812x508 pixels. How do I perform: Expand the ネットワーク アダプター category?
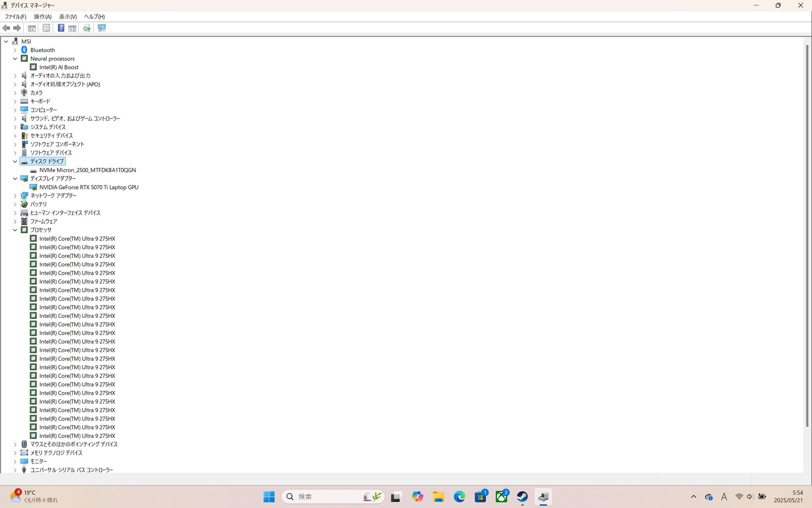coord(15,196)
